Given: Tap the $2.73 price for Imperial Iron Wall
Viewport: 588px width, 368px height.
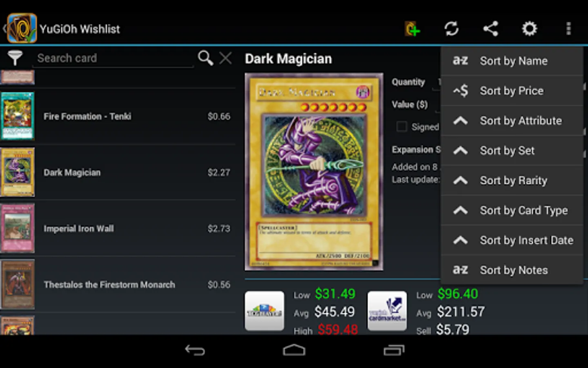Looking at the screenshot, I should [x=219, y=229].
